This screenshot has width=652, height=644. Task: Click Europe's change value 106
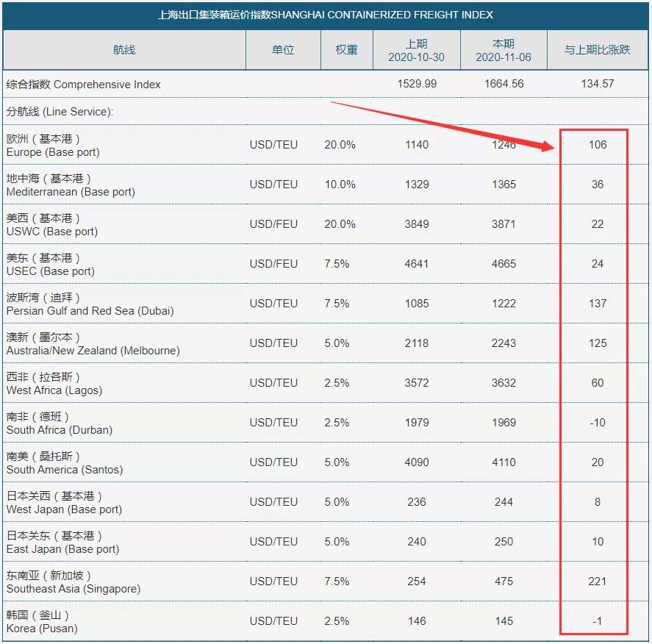pyautogui.click(x=598, y=145)
